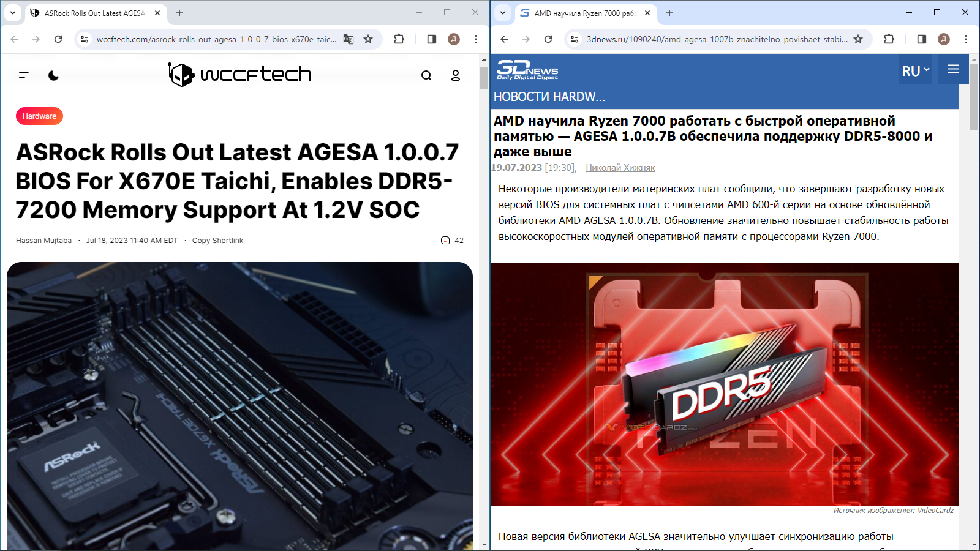Open НОВОСТИ HARDW... section link
The height and width of the screenshot is (551, 980).
tap(549, 97)
